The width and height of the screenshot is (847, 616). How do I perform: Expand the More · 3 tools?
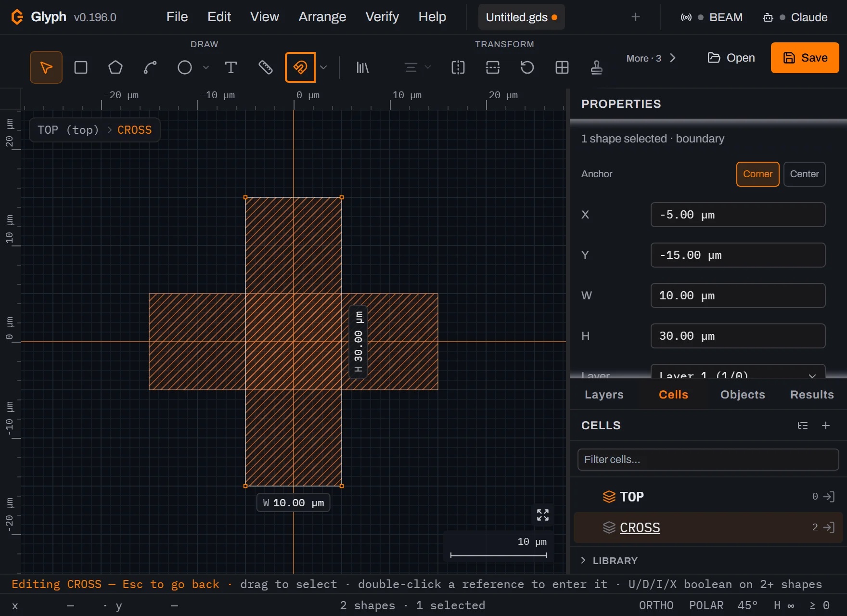point(651,58)
